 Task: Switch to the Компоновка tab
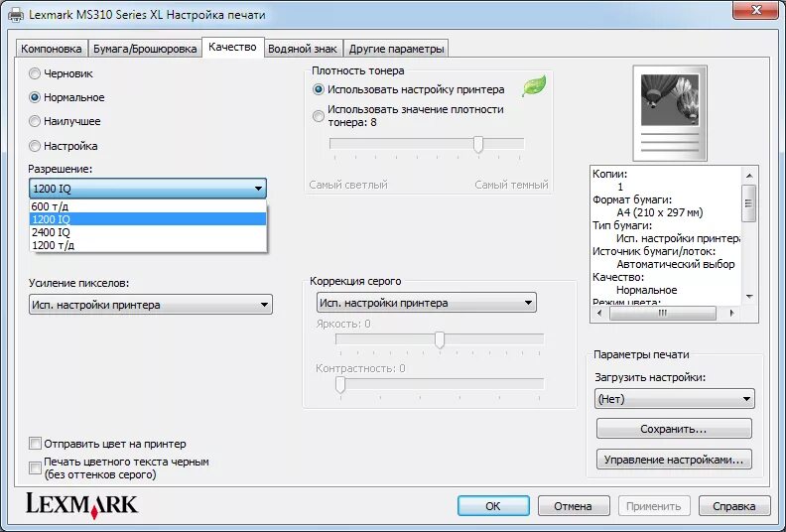(52, 49)
